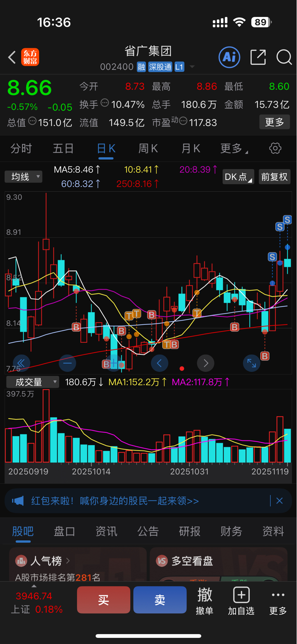Jump to earliest with double-left arrow
Viewport: 297px width, 644px height.
[21, 363]
